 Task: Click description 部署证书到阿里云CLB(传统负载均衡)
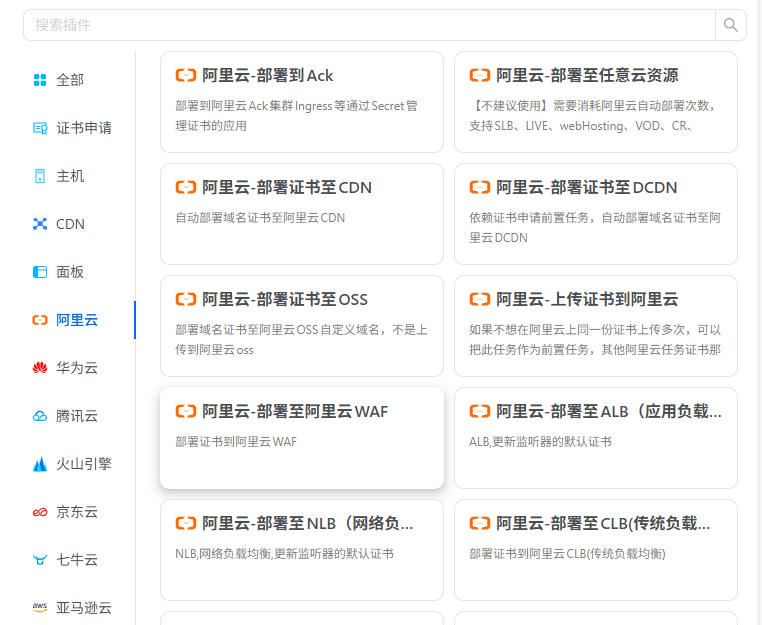click(567, 554)
